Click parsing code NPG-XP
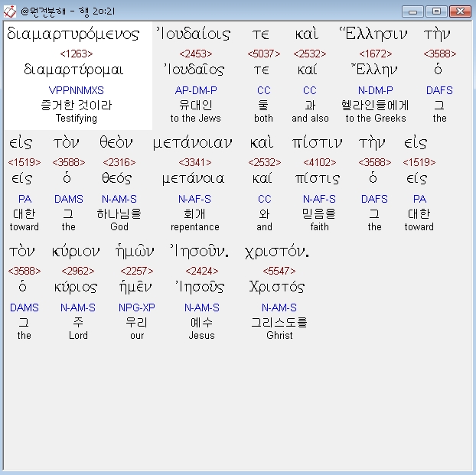The width and height of the screenshot is (476, 475). pos(137,307)
